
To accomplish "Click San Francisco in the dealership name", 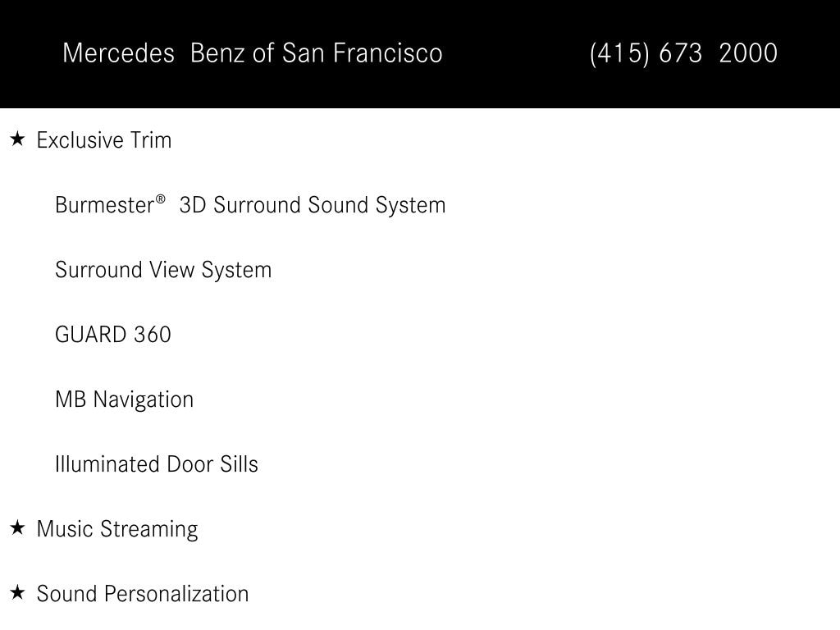I will [x=362, y=53].
